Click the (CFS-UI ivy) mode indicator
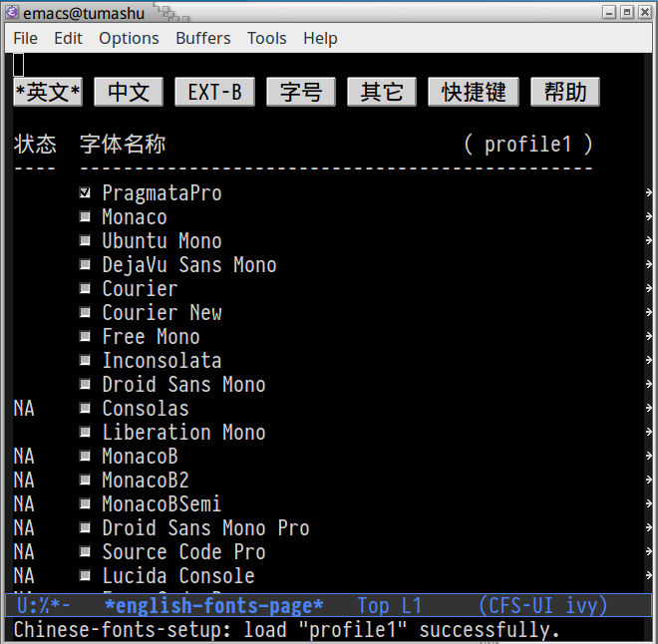Image resolution: width=658 pixels, height=644 pixels. click(x=542, y=605)
